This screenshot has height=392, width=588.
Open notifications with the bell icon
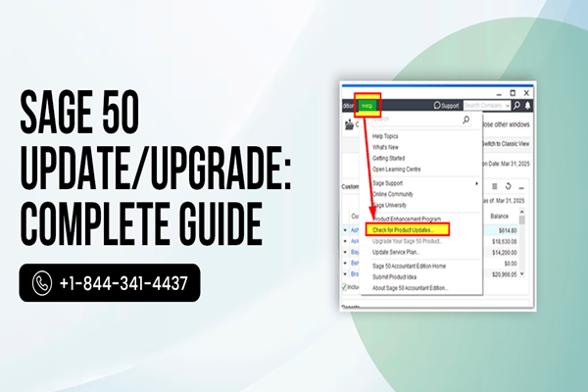click(527, 106)
